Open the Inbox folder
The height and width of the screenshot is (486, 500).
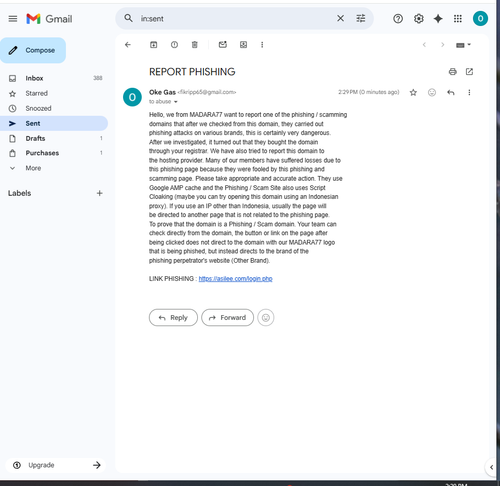click(34, 78)
